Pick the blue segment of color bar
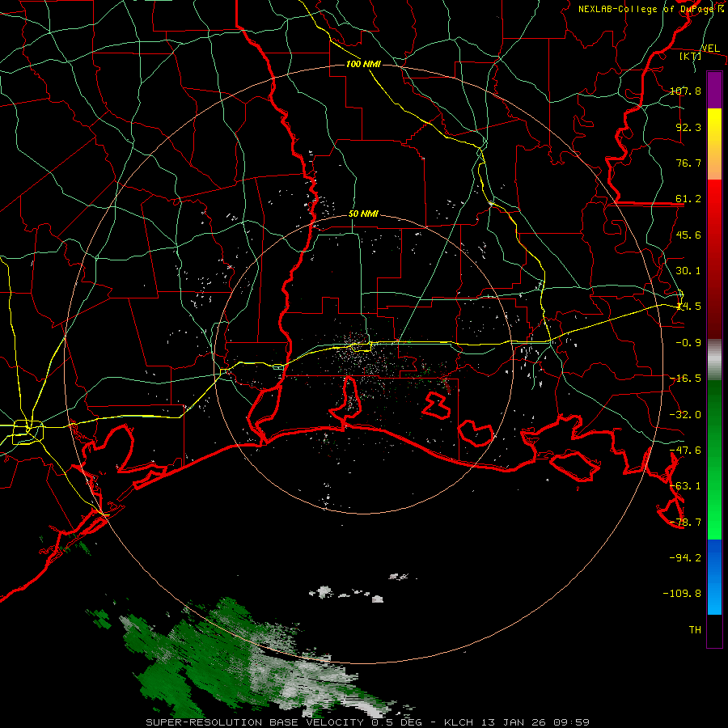Image resolution: width=728 pixels, height=728 pixels. pyautogui.click(x=714, y=577)
